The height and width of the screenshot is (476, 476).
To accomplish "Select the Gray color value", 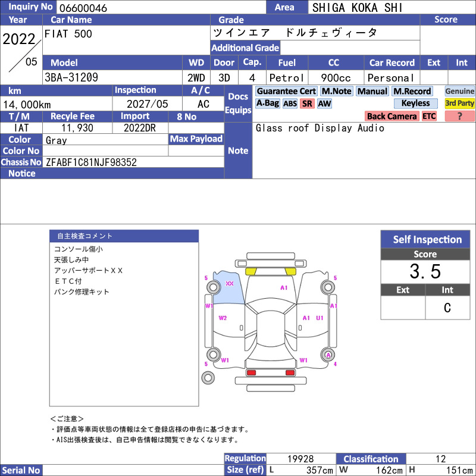I will [56, 140].
